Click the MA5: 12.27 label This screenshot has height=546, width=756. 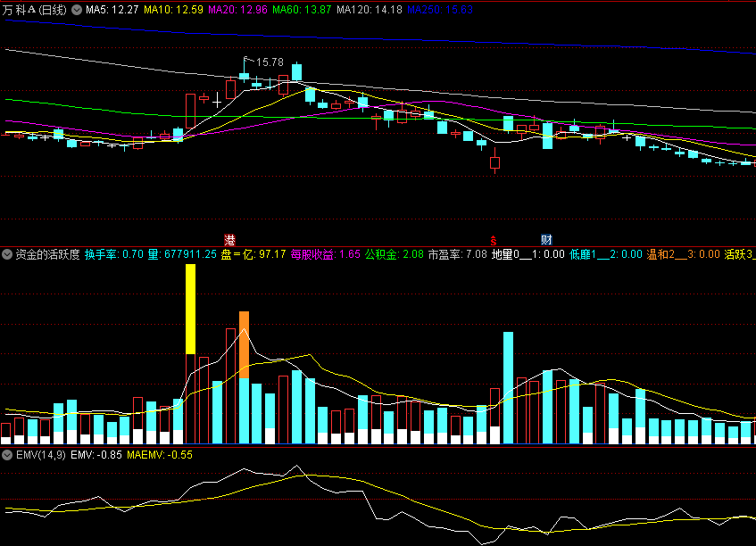click(x=112, y=10)
